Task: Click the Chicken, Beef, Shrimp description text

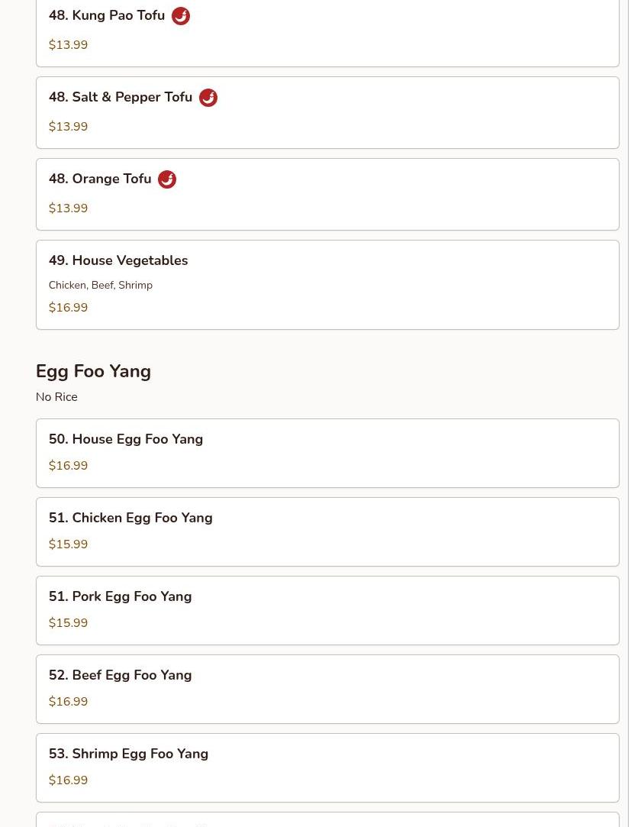Action: click(101, 286)
